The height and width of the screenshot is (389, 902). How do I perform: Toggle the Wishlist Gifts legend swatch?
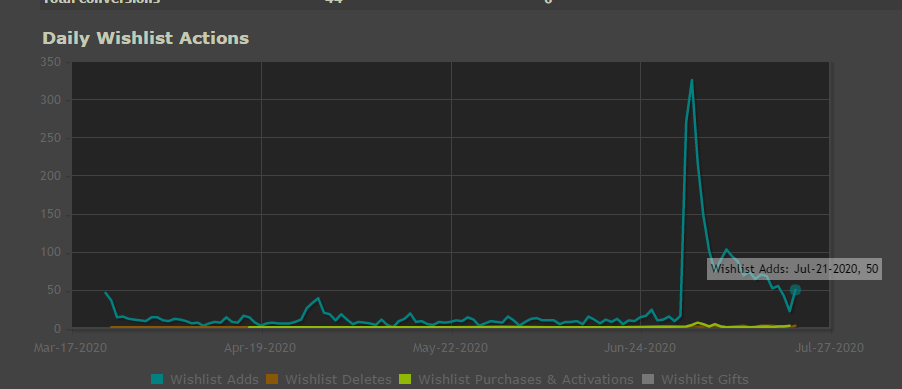(x=648, y=379)
